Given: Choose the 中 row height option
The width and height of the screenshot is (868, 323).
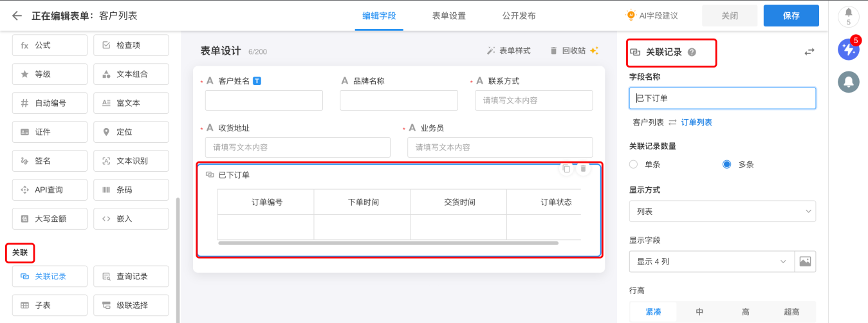Looking at the screenshot, I should pyautogui.click(x=699, y=312).
